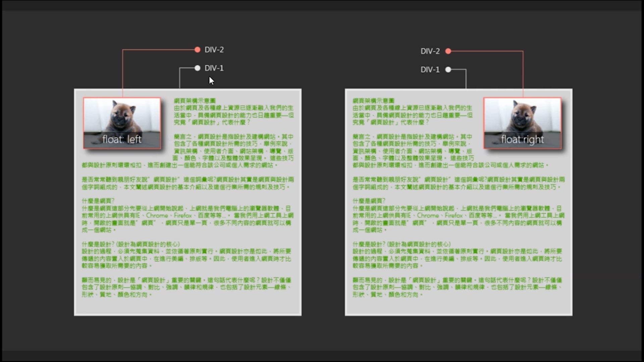Click 網頁架構示意圖 heading in left panel
The image size is (644, 362).
click(195, 101)
